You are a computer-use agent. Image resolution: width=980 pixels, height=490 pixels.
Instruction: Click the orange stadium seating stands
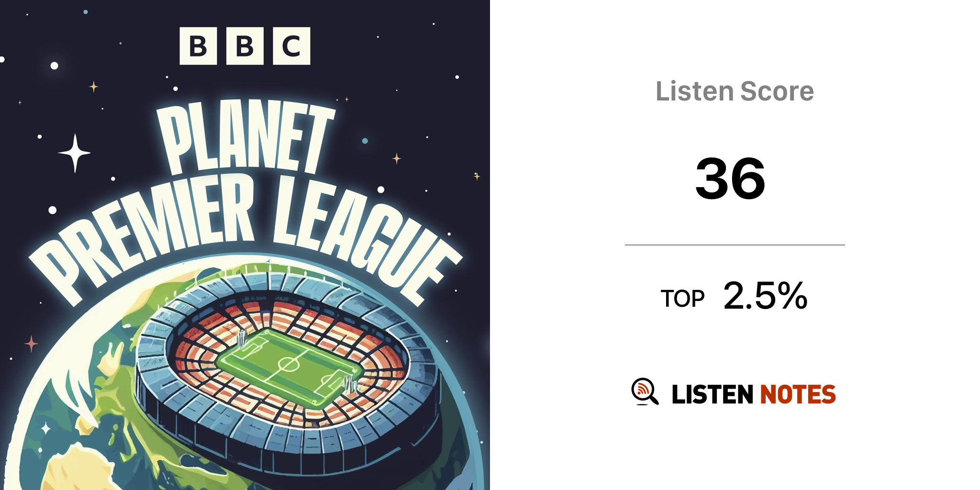click(x=287, y=316)
